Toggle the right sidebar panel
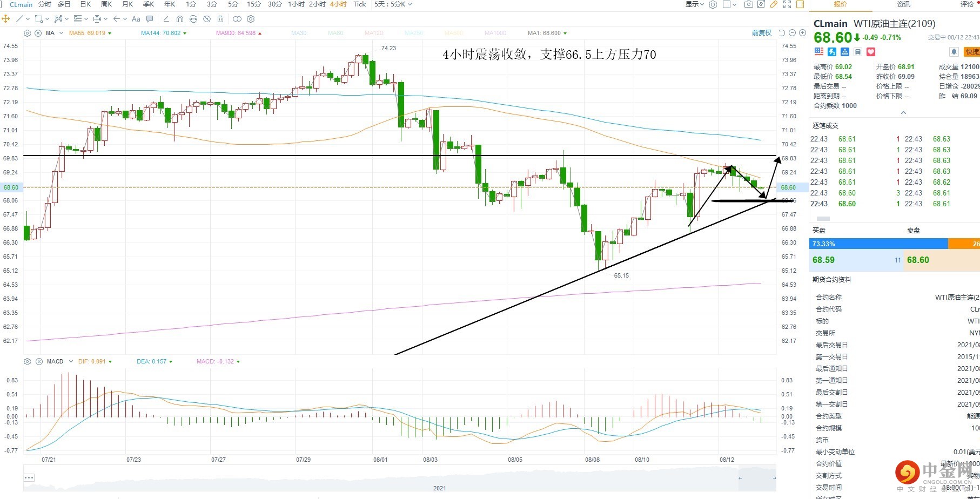The height and width of the screenshot is (499, 980). point(800,4)
